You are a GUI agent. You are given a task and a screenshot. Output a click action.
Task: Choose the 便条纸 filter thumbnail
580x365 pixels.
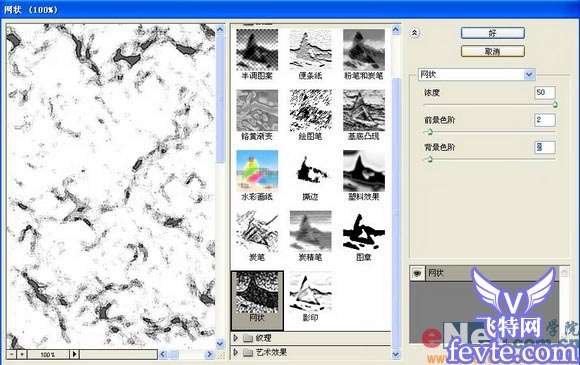[310, 50]
